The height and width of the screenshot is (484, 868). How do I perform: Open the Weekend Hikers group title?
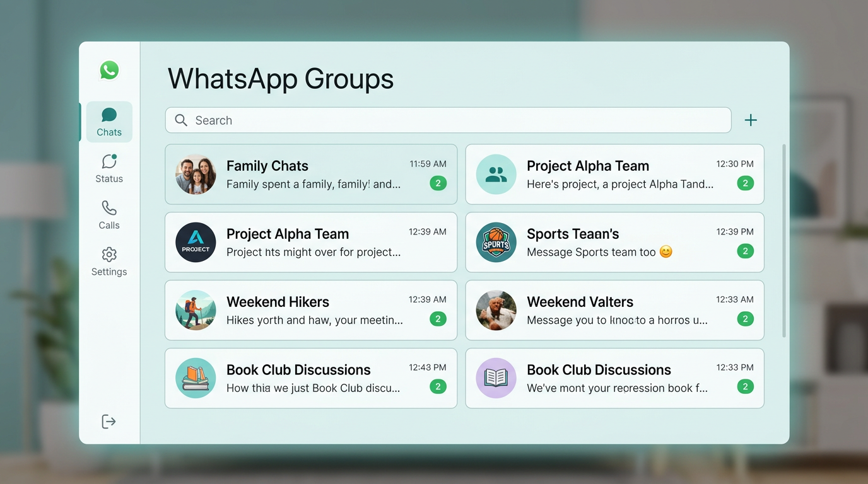pos(278,302)
